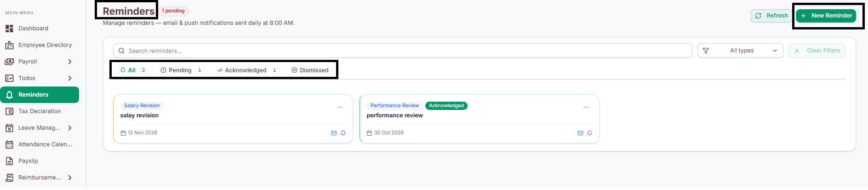Click the 12 Nov 2026 date text

[143, 133]
